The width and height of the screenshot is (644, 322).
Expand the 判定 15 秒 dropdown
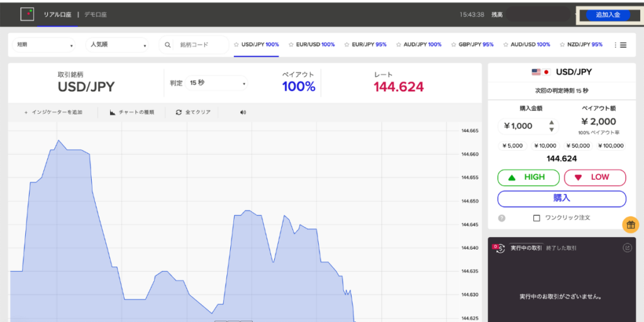tap(217, 83)
